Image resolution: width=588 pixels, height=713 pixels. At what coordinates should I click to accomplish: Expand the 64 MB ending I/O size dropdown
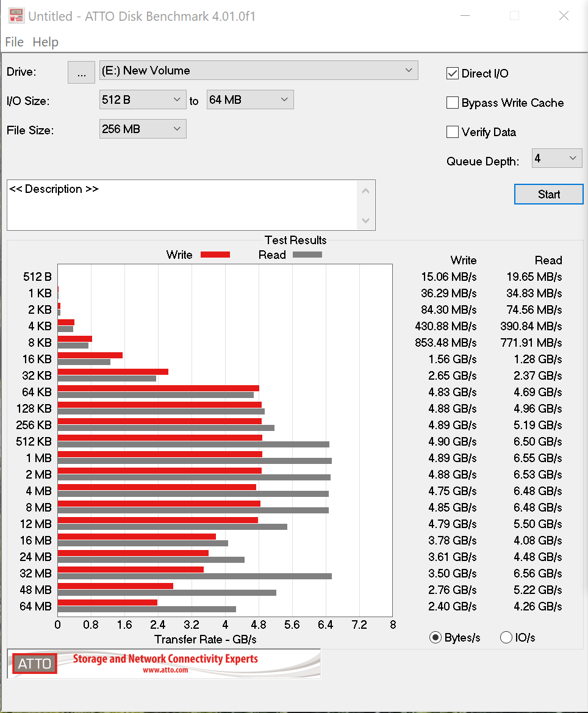point(250,100)
